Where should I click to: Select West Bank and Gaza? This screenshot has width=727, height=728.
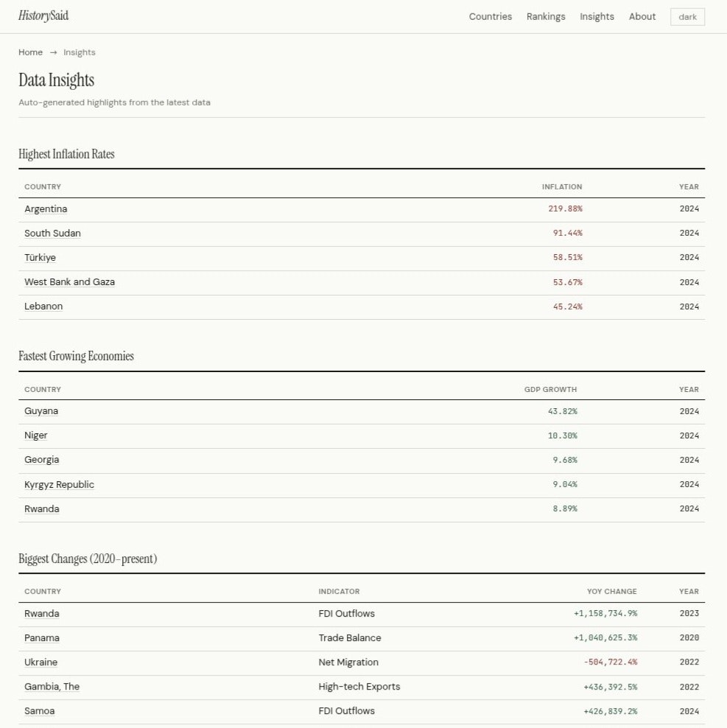(x=69, y=281)
